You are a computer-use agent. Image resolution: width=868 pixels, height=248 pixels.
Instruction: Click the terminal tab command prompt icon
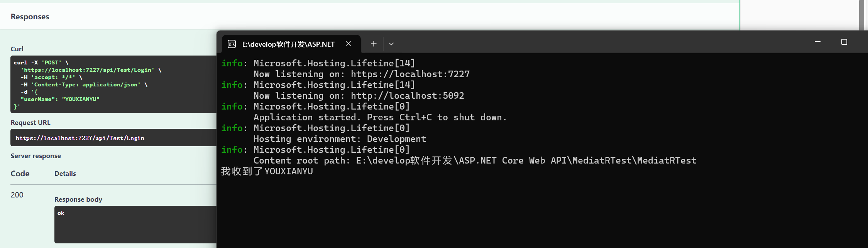click(x=232, y=44)
